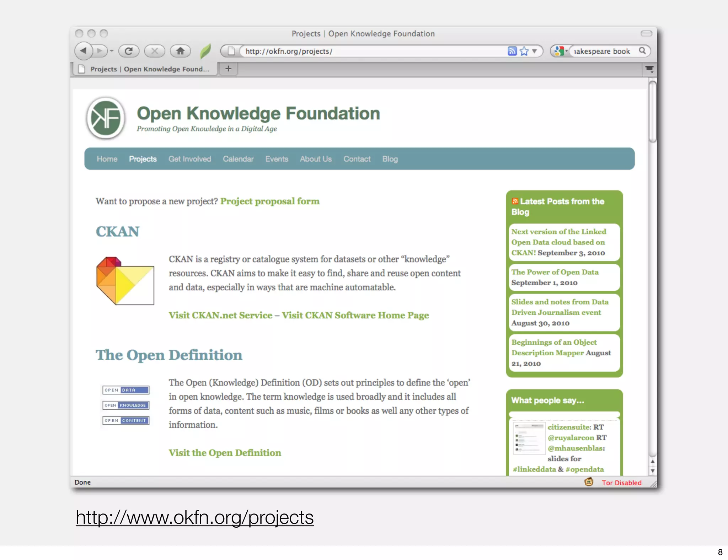
Task: Click the Open Knowledge Foundation OKF logo
Action: (x=106, y=118)
